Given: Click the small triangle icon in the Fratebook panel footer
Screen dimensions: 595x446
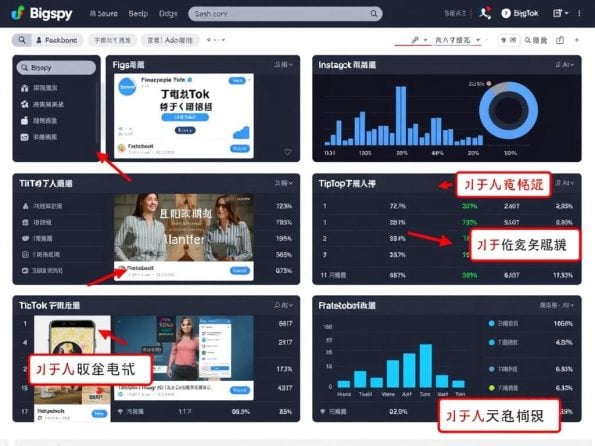Looking at the screenshot, I should pyautogui.click(x=323, y=411).
